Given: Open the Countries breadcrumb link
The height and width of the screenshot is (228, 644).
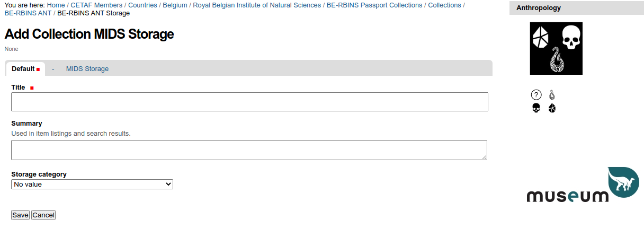Looking at the screenshot, I should [142, 5].
